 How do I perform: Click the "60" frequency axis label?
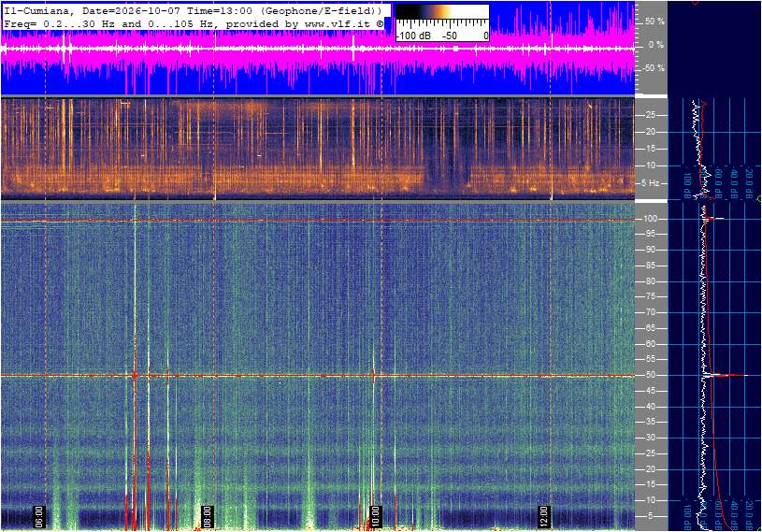click(x=650, y=344)
